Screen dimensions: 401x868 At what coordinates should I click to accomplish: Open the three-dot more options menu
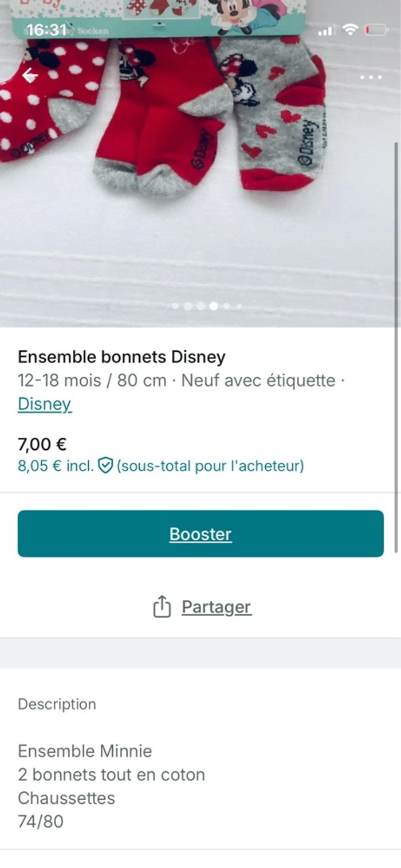coord(371,77)
